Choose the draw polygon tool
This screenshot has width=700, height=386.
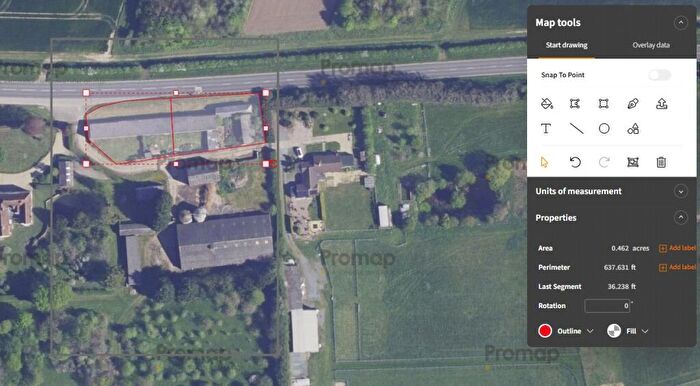[x=575, y=104]
